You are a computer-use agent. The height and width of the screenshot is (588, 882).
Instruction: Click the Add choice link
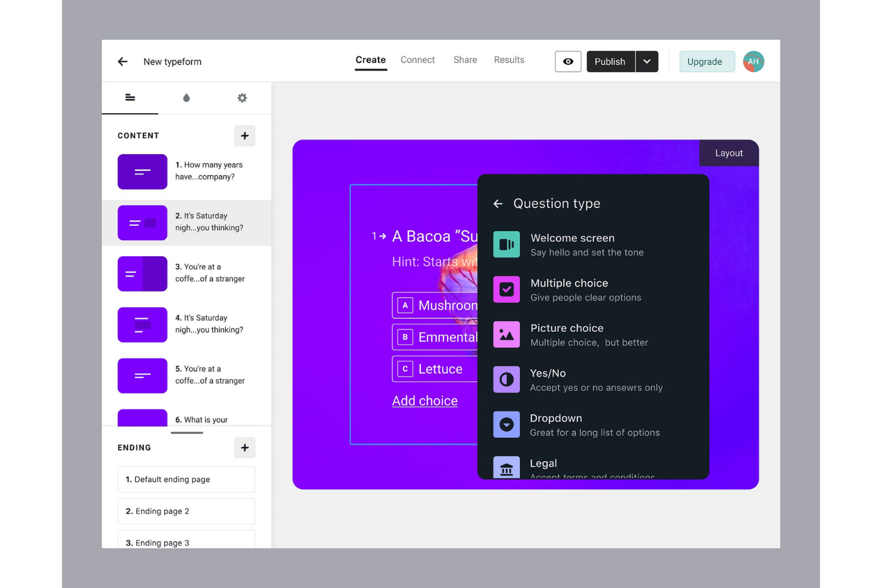425,401
